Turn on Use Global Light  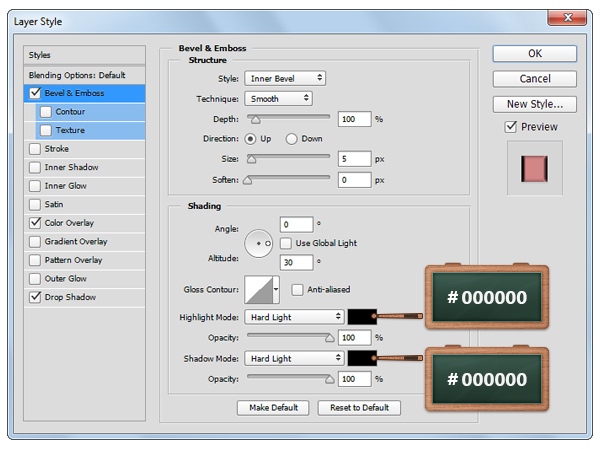(x=287, y=243)
